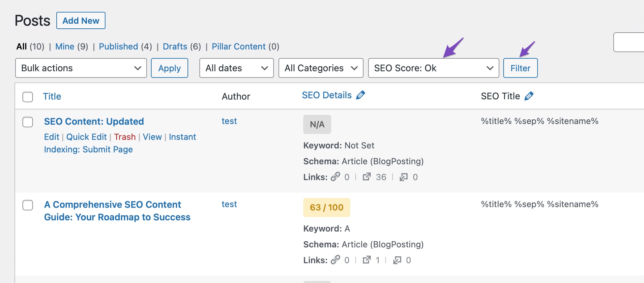Click the Keyword: Not Set text
644x283 pixels.
(x=339, y=145)
